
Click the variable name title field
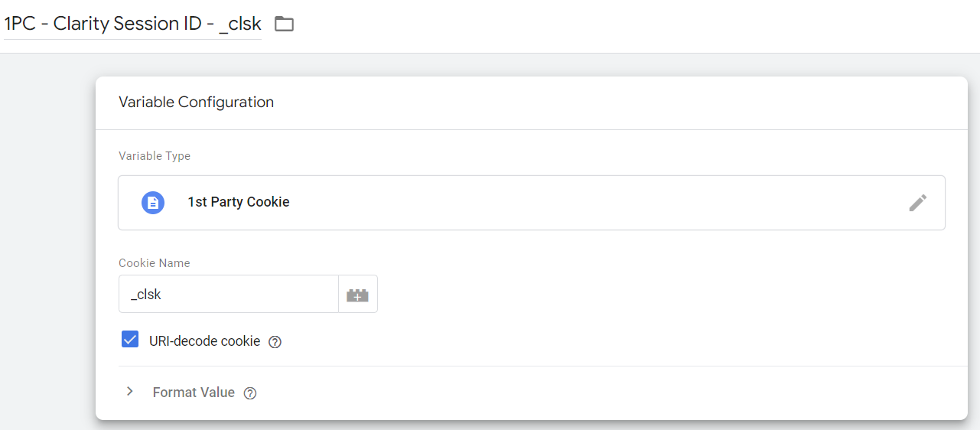click(132, 24)
